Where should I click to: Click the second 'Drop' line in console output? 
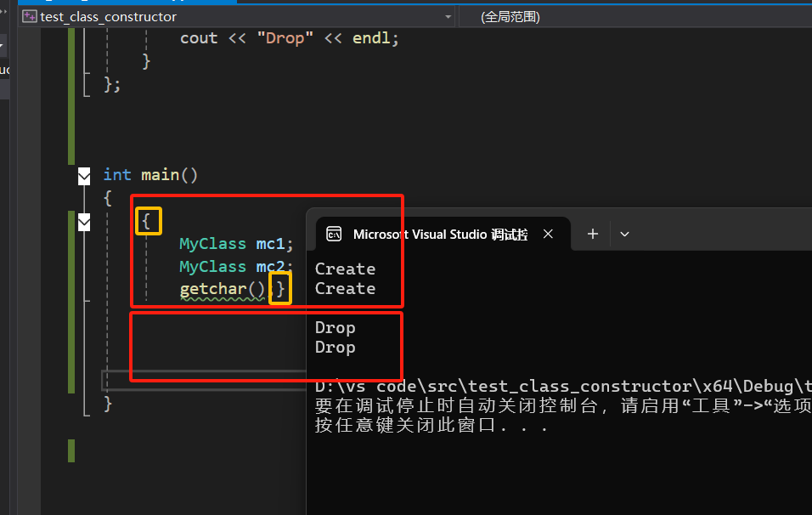[x=335, y=348]
